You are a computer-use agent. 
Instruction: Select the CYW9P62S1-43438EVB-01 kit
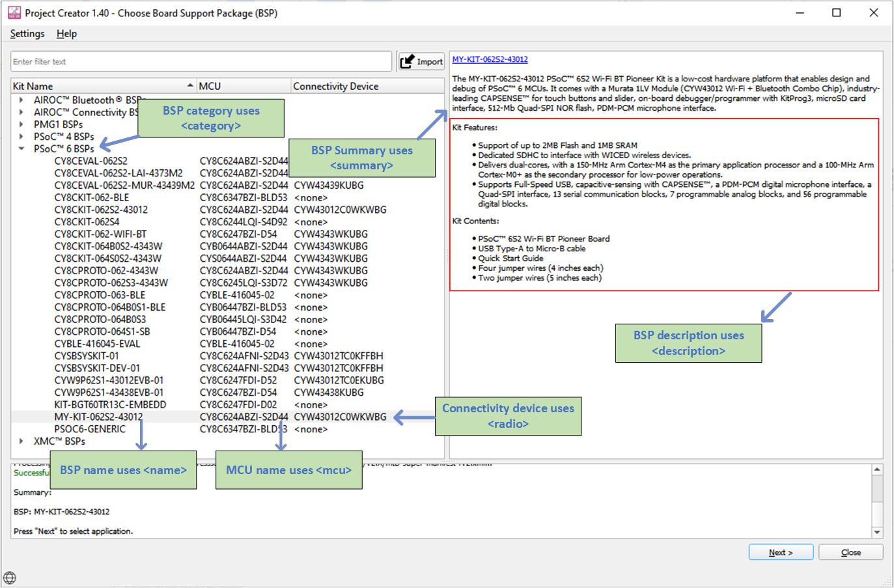[x=109, y=393]
